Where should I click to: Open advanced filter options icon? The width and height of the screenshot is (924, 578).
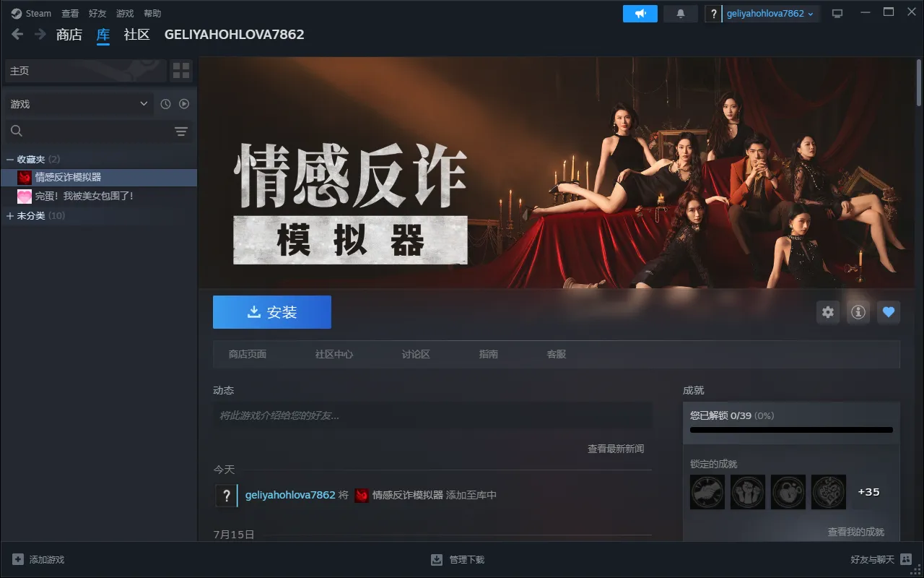180,131
